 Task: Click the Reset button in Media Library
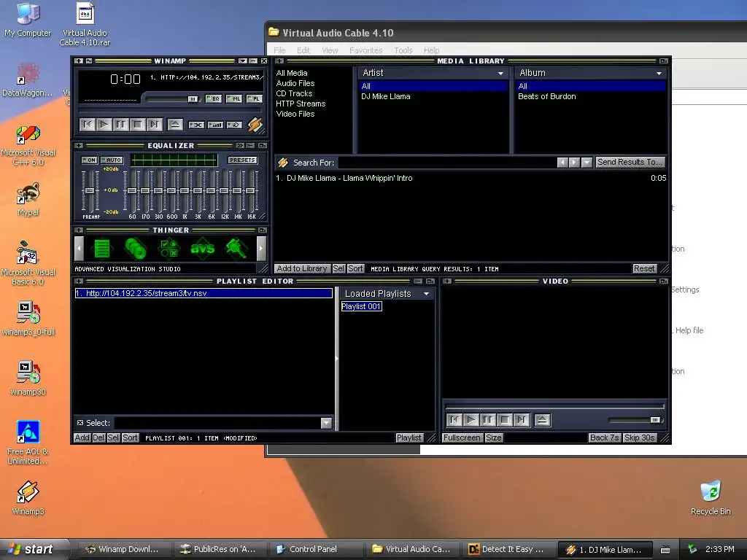[644, 268]
